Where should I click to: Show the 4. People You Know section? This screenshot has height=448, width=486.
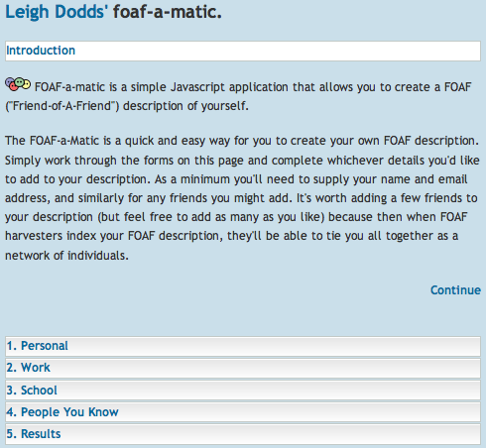coord(243,412)
